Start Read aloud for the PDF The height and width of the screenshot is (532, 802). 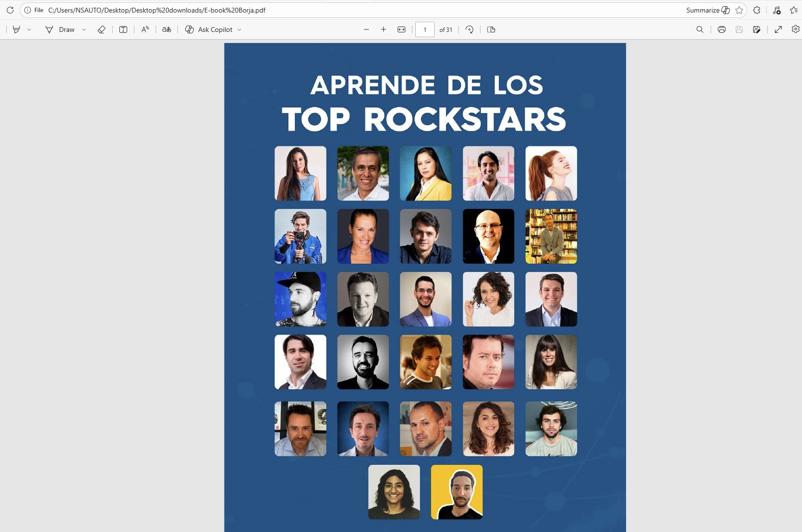coord(145,29)
